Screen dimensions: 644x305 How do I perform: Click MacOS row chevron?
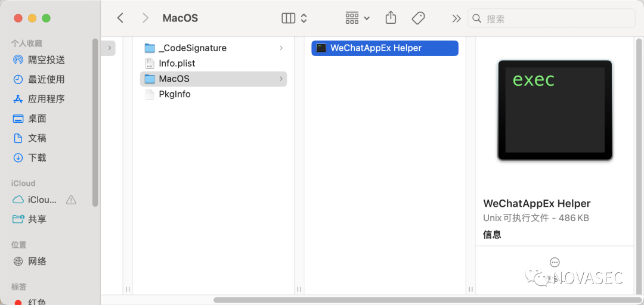(281, 79)
